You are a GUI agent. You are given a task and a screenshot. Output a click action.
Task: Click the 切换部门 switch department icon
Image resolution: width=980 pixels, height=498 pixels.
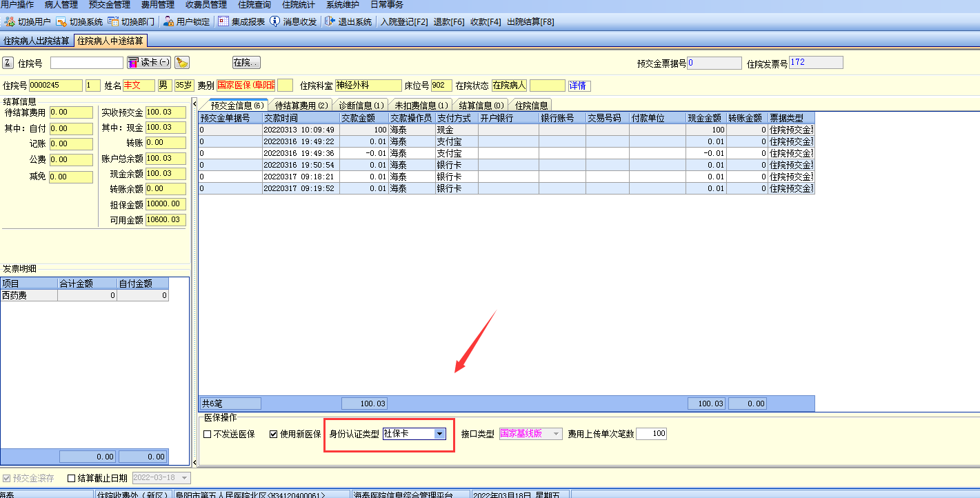113,21
